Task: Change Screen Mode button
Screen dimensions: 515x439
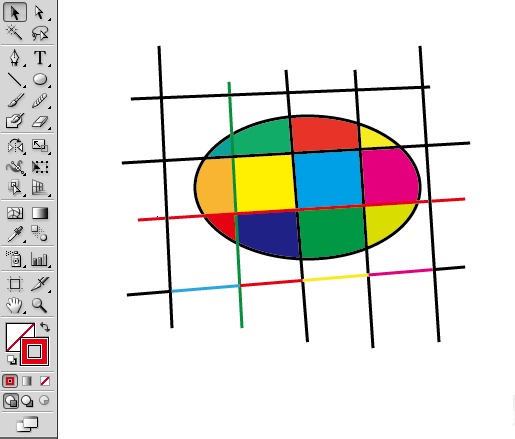Action: click(x=27, y=424)
